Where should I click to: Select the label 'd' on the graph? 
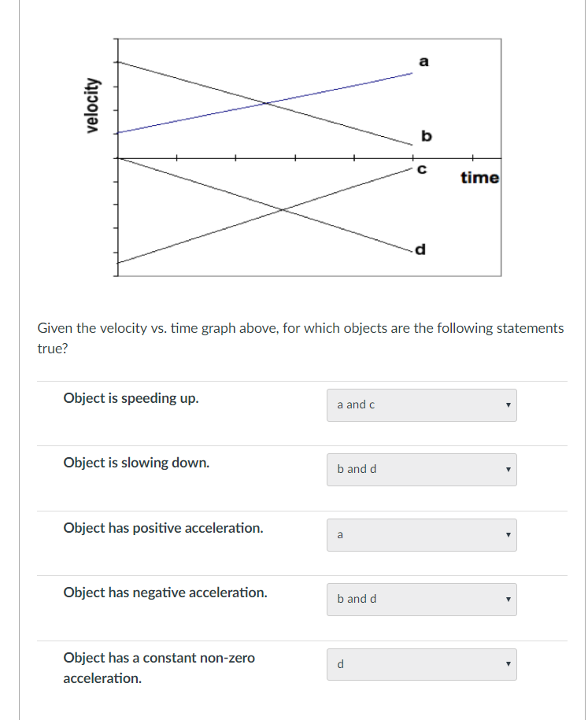[420, 249]
